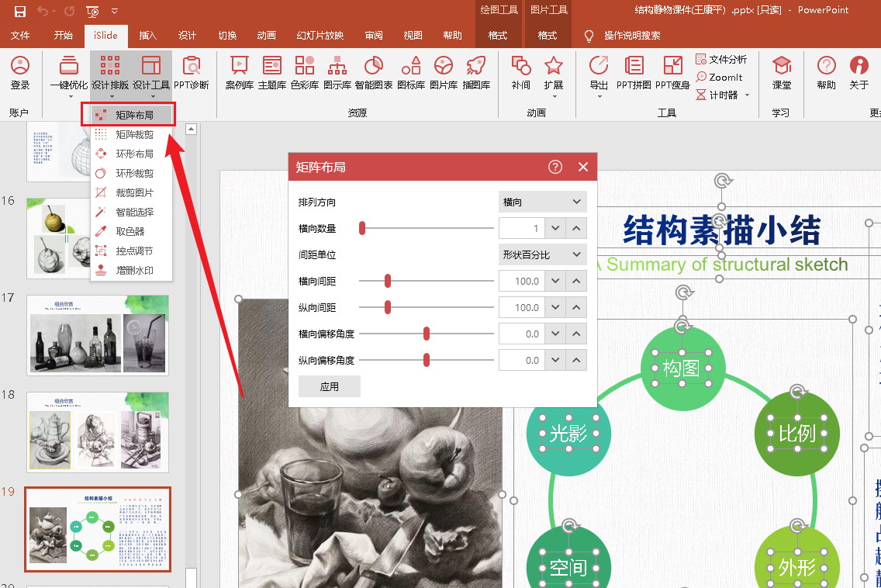The image size is (881, 588).
Task: Click the 扩展 star icon
Action: [x=554, y=66]
